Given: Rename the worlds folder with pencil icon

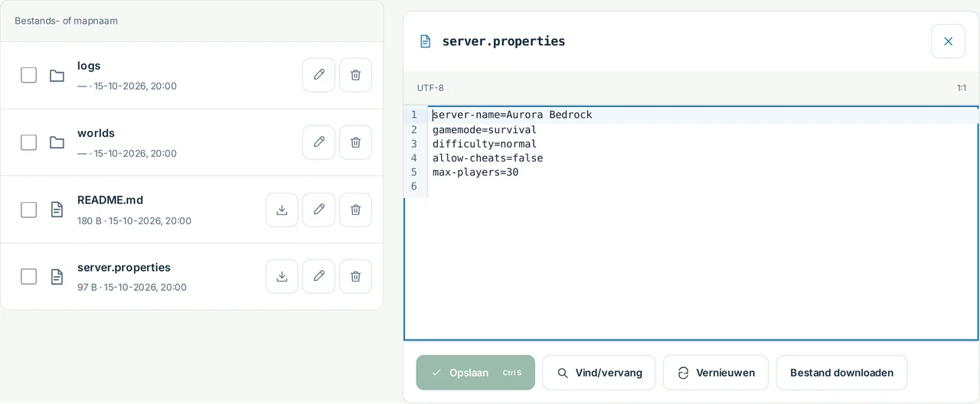Looking at the screenshot, I should tap(318, 142).
